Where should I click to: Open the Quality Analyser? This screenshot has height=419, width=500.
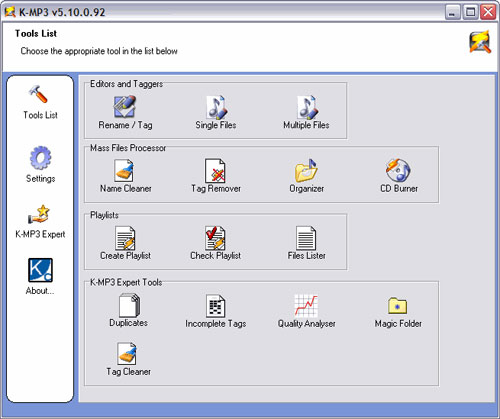(306, 311)
